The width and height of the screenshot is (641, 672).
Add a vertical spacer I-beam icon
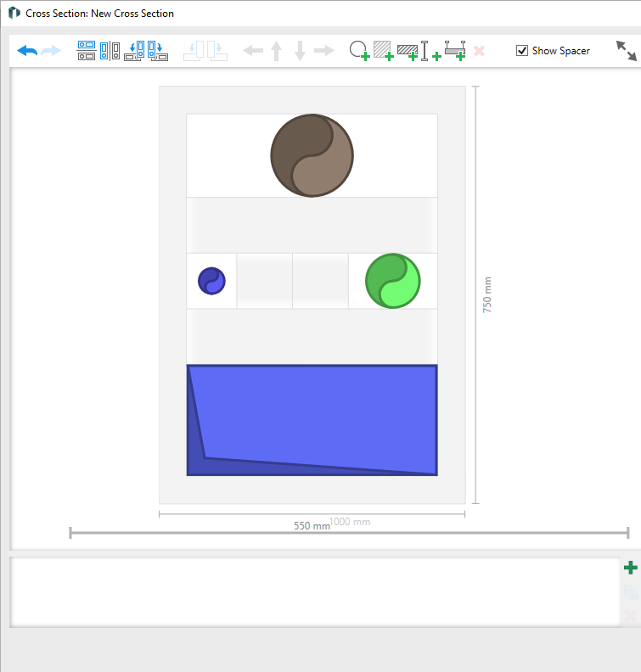tap(430, 51)
